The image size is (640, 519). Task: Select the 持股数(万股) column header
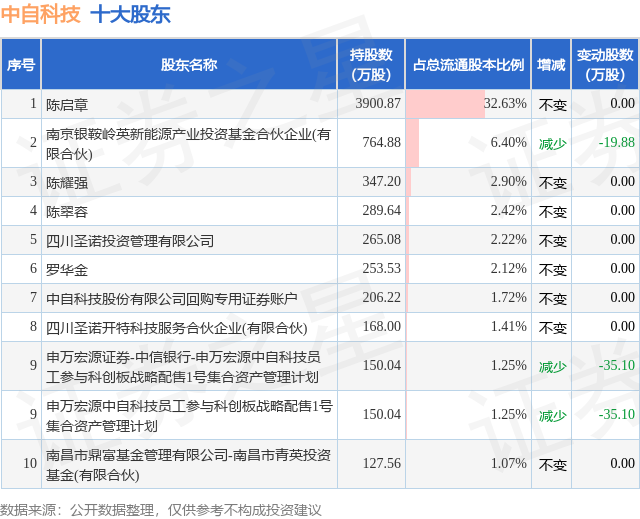pyautogui.click(x=371, y=64)
